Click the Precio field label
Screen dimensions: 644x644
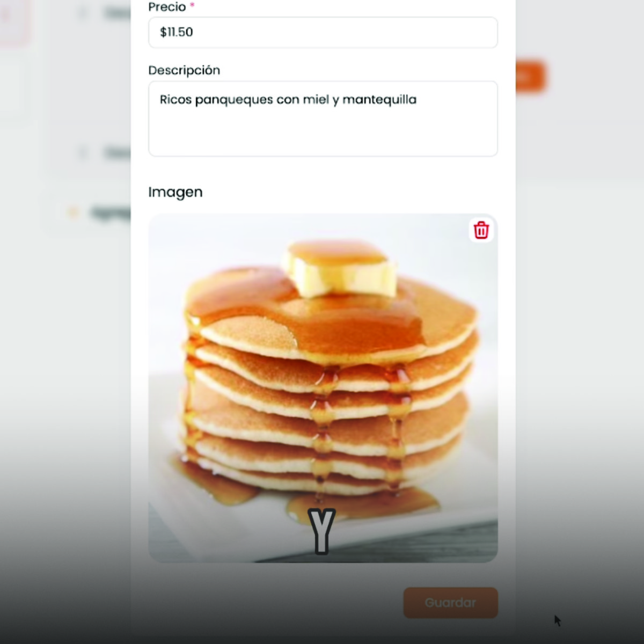[x=167, y=7]
